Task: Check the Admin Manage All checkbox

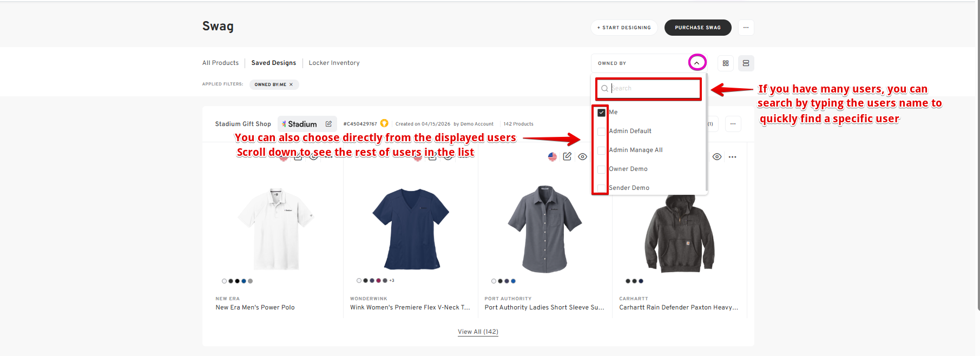Action: pyautogui.click(x=601, y=150)
